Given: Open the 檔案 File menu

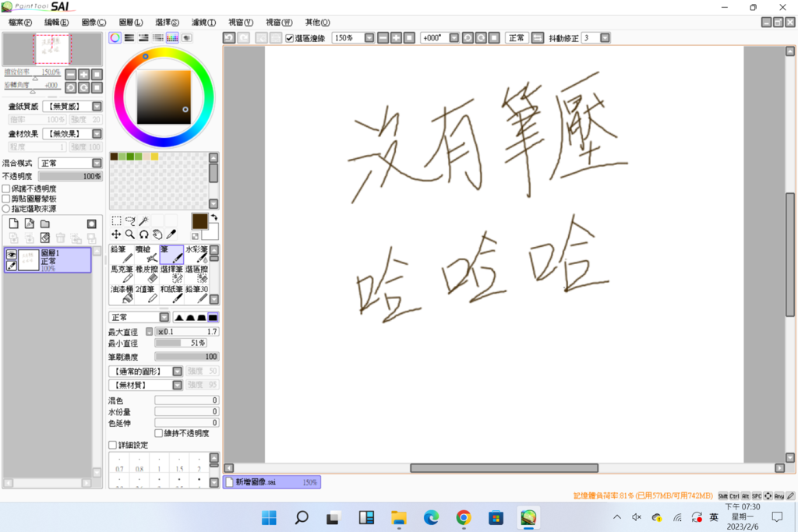Looking at the screenshot, I should pos(19,23).
